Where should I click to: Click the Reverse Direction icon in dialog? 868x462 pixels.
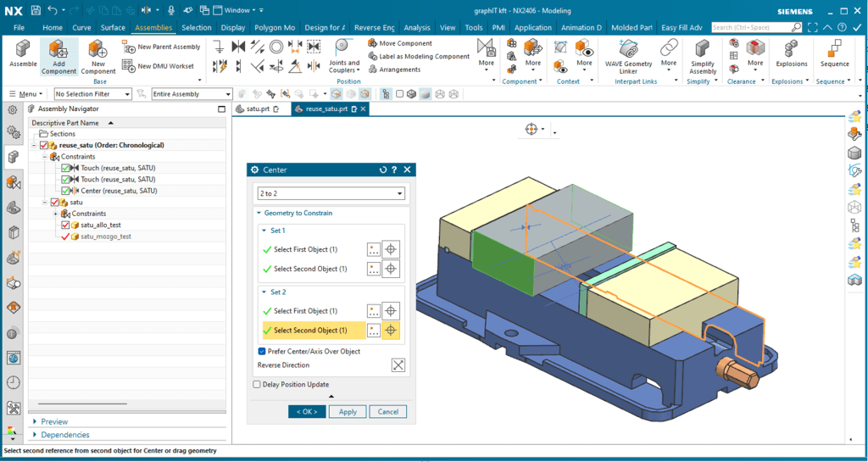[398, 365]
